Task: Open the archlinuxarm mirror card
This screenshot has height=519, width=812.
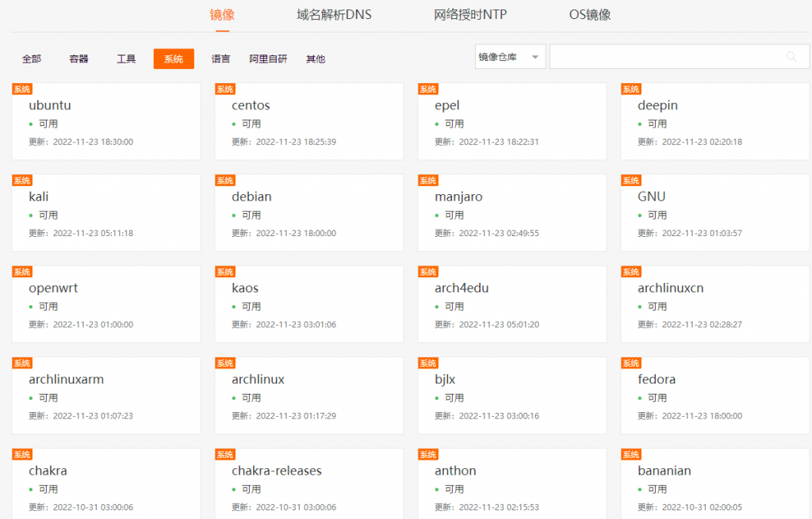Action: click(x=106, y=395)
